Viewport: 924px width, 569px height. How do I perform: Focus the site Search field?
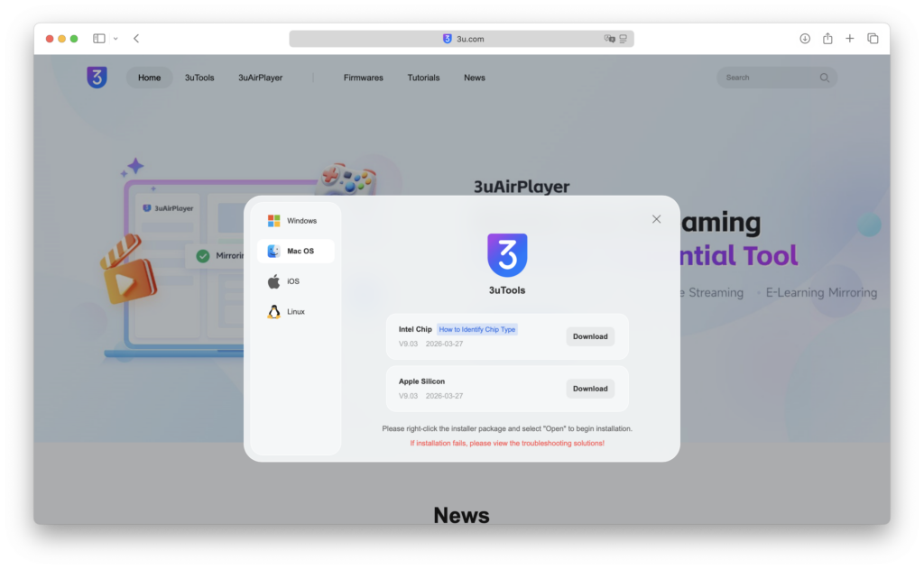click(x=777, y=78)
